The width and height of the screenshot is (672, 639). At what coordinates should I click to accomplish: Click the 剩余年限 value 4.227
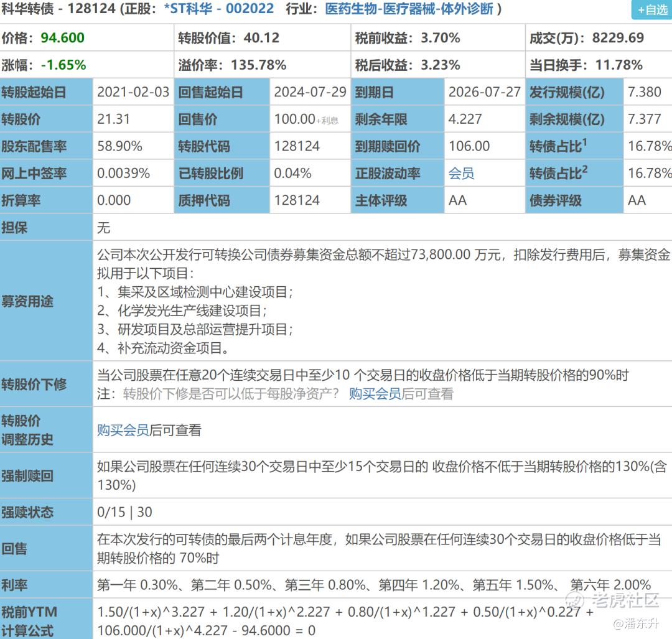pos(465,119)
